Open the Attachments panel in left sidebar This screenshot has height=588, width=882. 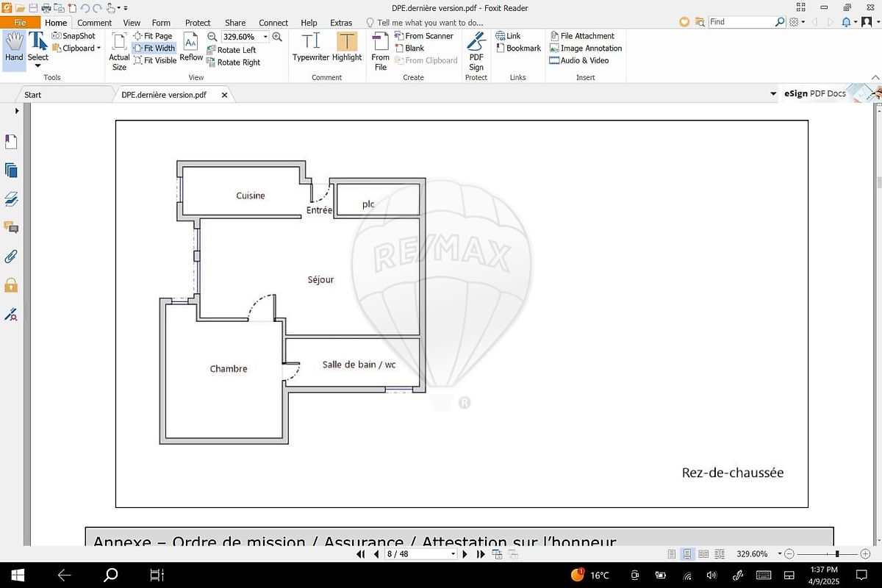click(11, 257)
